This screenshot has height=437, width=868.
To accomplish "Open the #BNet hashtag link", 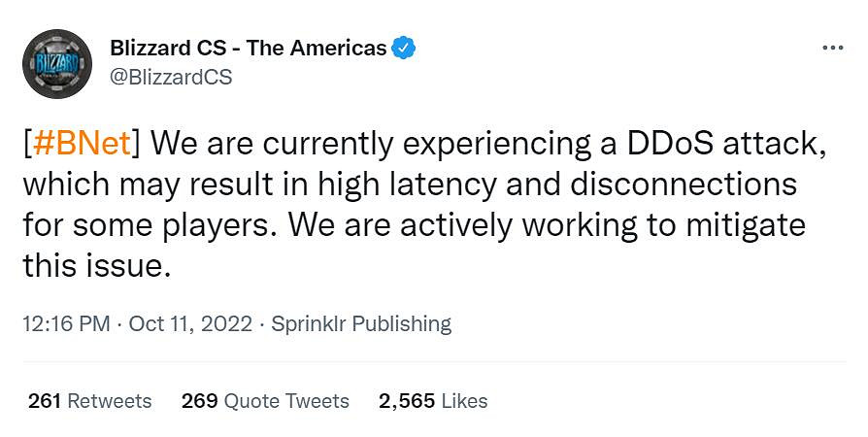I will pyautogui.click(x=82, y=144).
